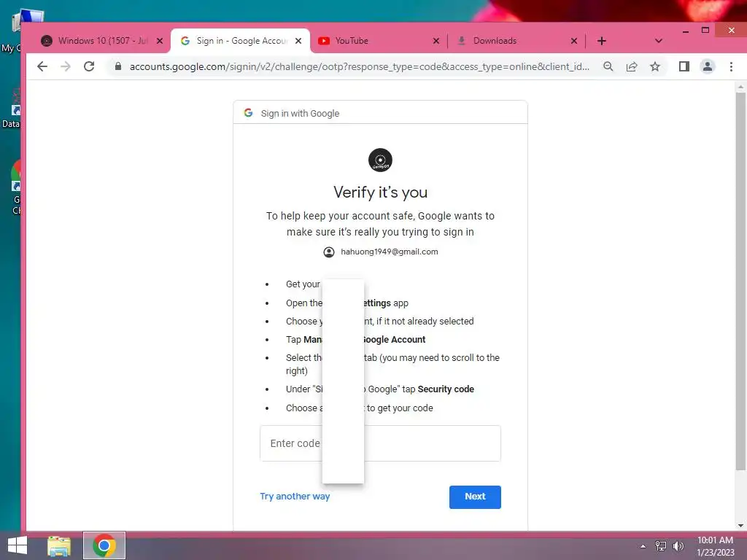This screenshot has height=560, width=747.
Task: Open Chrome's three-dot menu
Action: 731,66
